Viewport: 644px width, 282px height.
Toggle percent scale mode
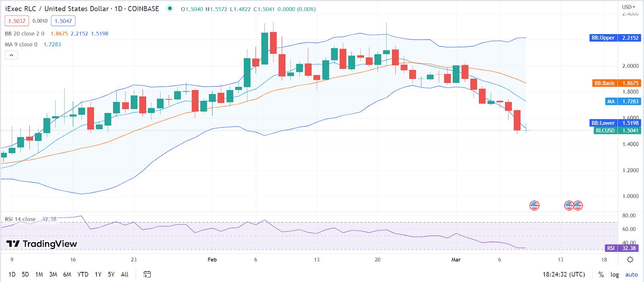click(x=601, y=274)
